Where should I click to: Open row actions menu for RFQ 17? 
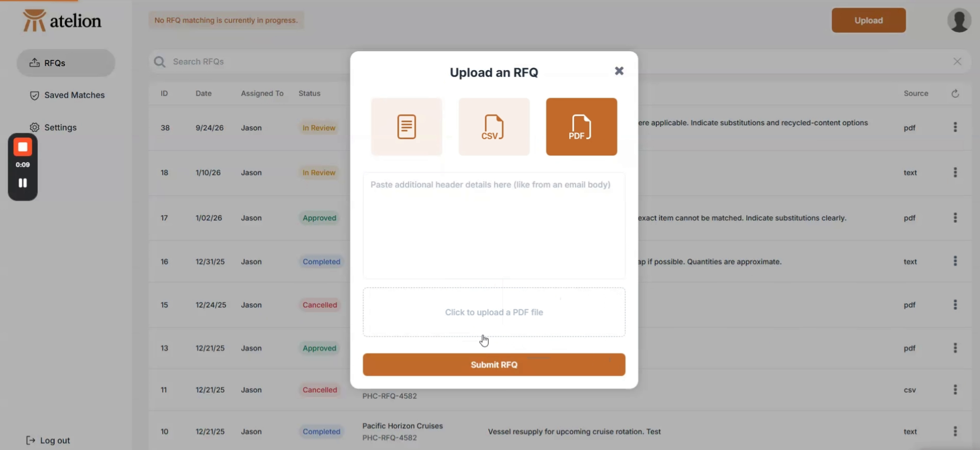pyautogui.click(x=955, y=218)
